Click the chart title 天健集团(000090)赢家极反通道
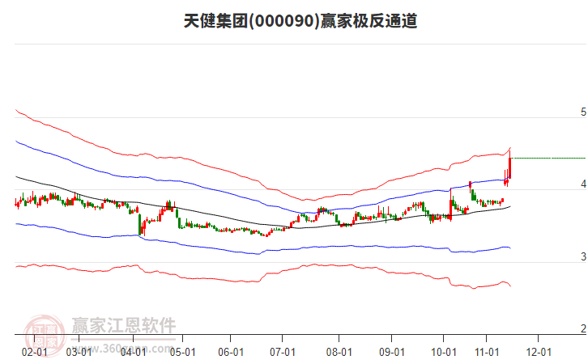The width and height of the screenshot is (588, 364). pyautogui.click(x=300, y=21)
